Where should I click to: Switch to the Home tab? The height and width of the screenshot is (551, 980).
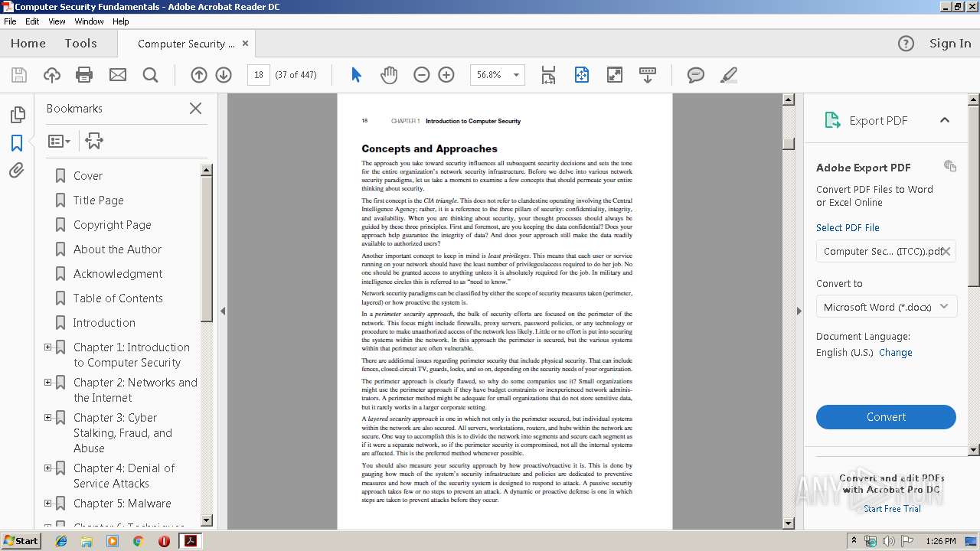tap(28, 44)
